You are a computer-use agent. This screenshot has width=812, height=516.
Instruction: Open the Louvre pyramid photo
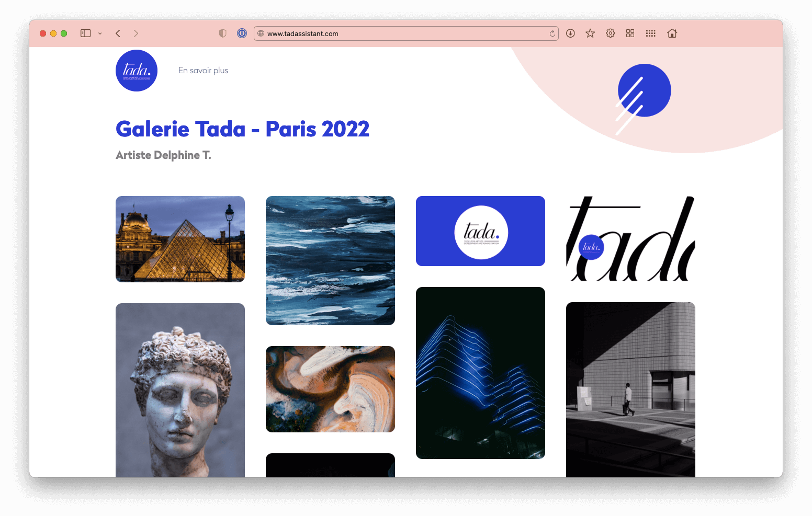point(180,239)
